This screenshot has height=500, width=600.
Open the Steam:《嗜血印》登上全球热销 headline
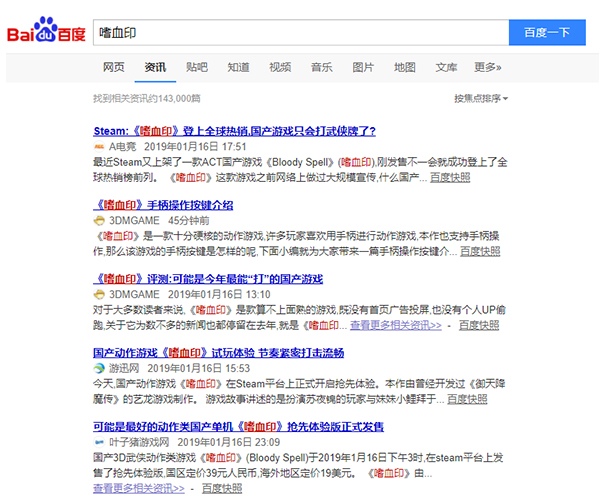click(x=234, y=131)
